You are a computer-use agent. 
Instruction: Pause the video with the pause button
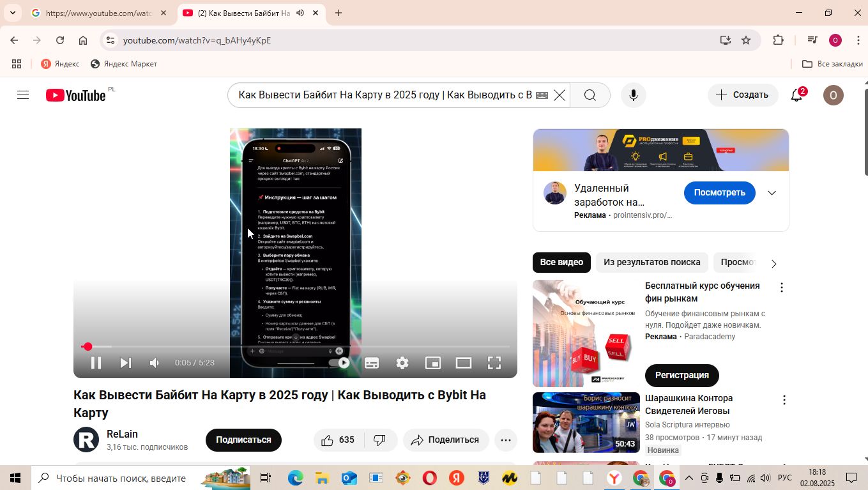(96, 363)
